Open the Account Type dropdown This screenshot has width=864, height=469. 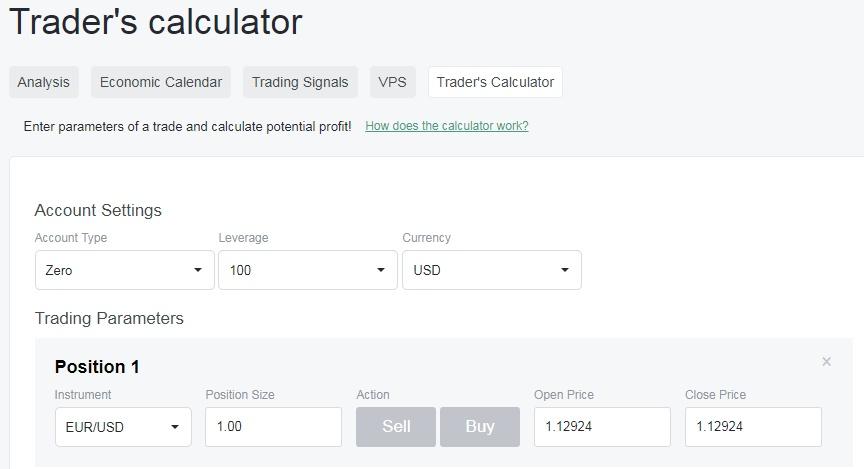point(124,270)
